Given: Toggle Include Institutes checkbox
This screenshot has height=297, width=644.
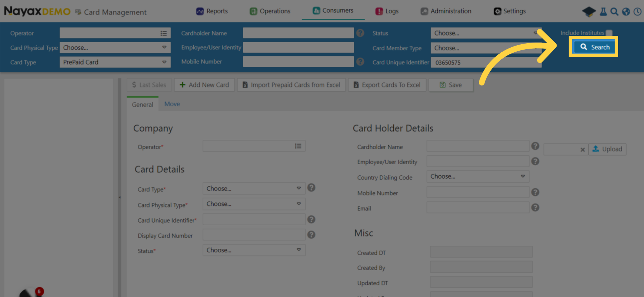Looking at the screenshot, I should pyautogui.click(x=609, y=33).
